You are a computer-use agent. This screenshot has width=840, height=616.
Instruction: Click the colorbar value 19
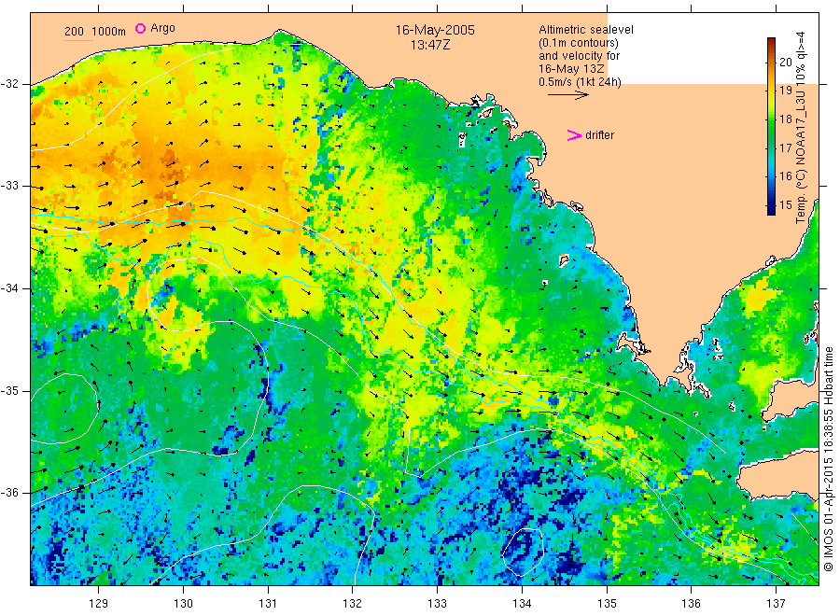(785, 91)
